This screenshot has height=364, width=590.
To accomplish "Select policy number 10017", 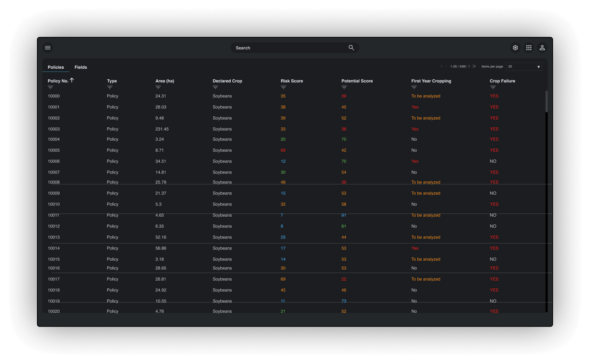I will pos(54,279).
